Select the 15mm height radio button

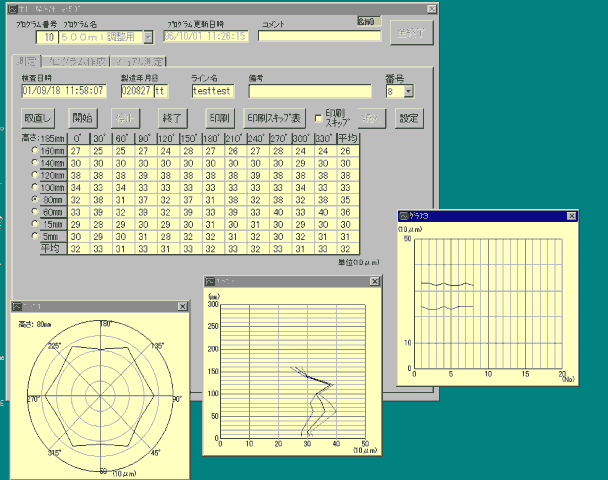[x=35, y=224]
